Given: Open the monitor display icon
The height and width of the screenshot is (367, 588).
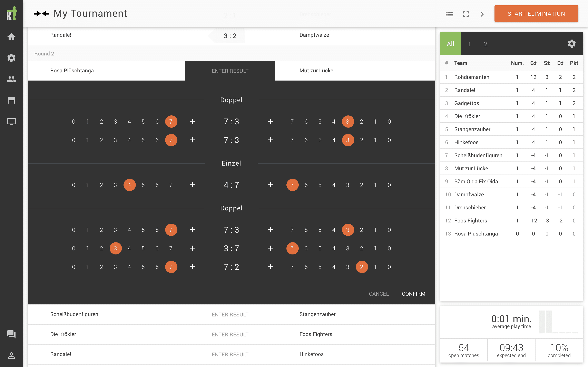Looking at the screenshot, I should 11,121.
